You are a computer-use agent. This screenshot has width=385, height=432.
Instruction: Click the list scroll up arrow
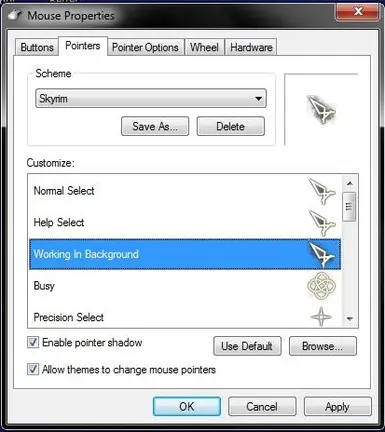[349, 183]
